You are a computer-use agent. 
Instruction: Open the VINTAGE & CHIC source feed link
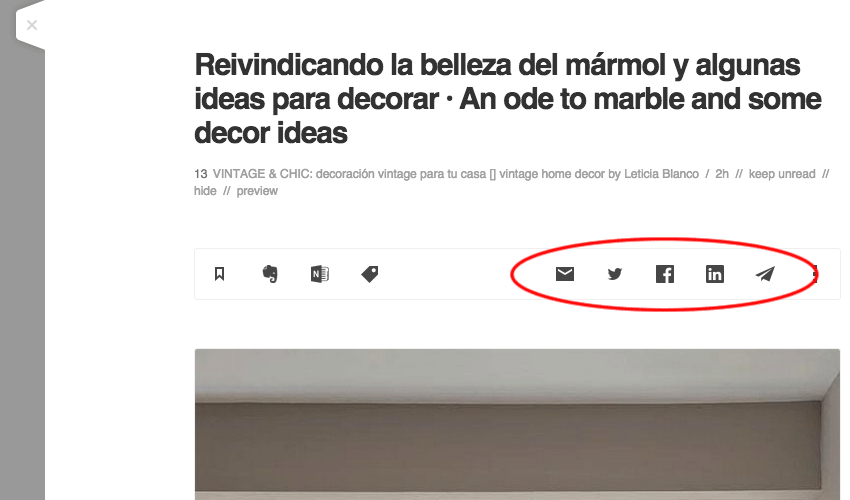tap(455, 174)
